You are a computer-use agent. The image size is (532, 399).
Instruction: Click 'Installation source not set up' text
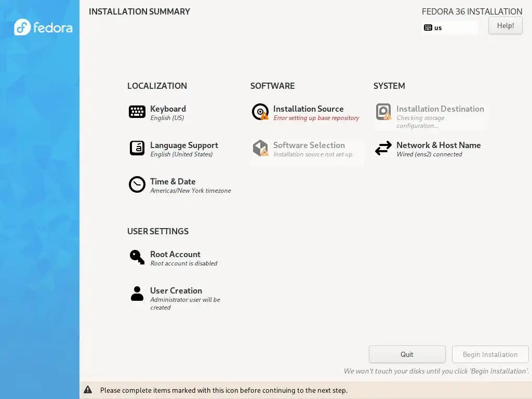point(312,154)
